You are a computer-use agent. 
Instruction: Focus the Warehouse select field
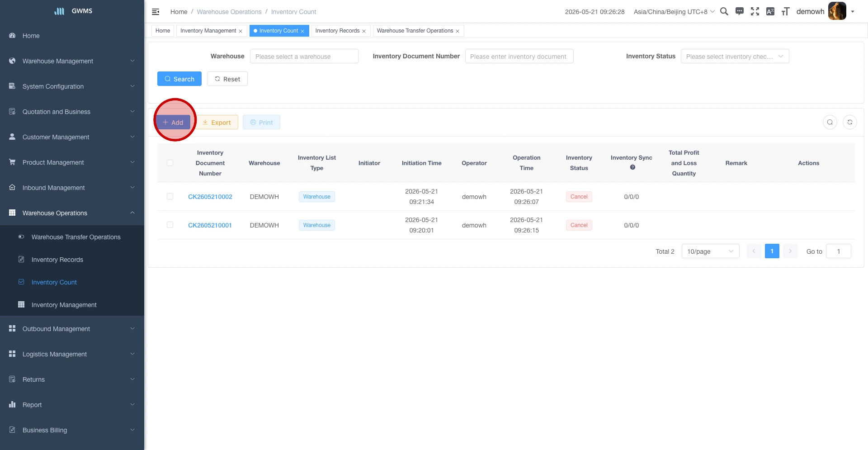(x=304, y=56)
